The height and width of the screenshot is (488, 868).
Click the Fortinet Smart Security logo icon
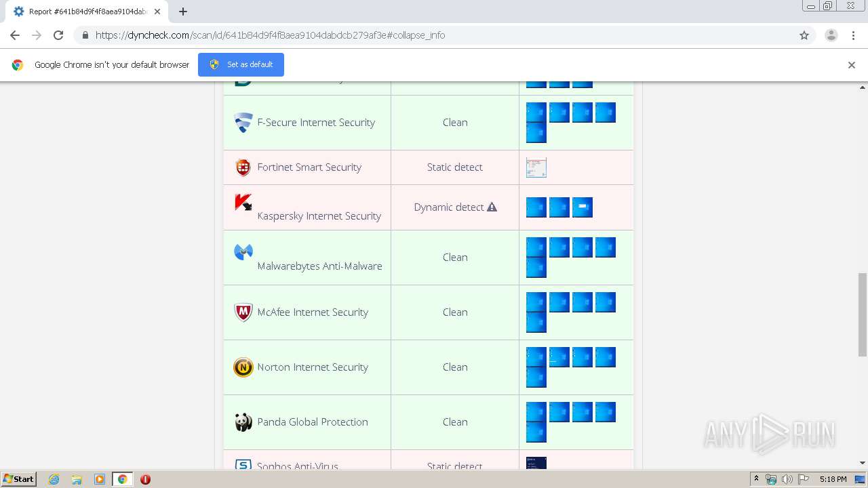pos(243,167)
